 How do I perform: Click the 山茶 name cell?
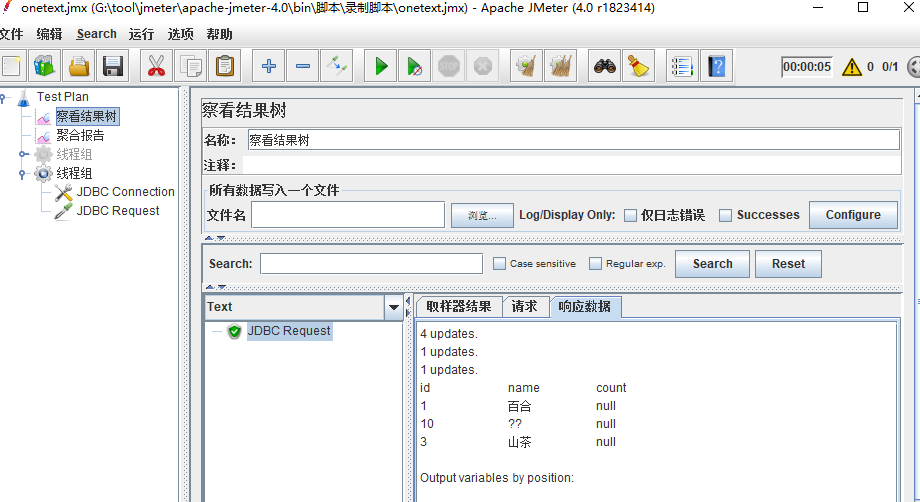tap(519, 442)
